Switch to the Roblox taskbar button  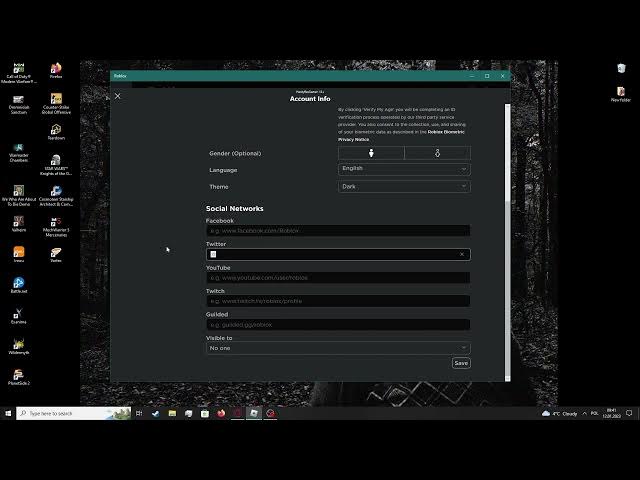pyautogui.click(x=253, y=413)
